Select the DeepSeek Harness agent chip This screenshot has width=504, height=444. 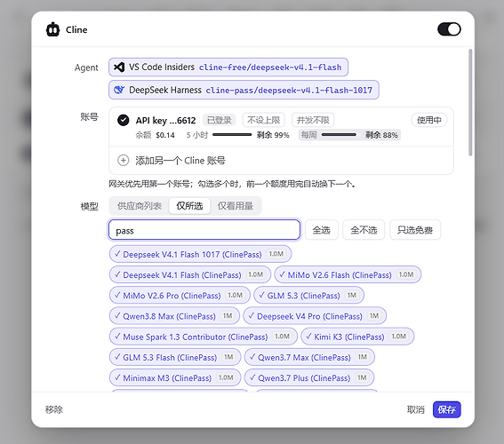coord(244,90)
